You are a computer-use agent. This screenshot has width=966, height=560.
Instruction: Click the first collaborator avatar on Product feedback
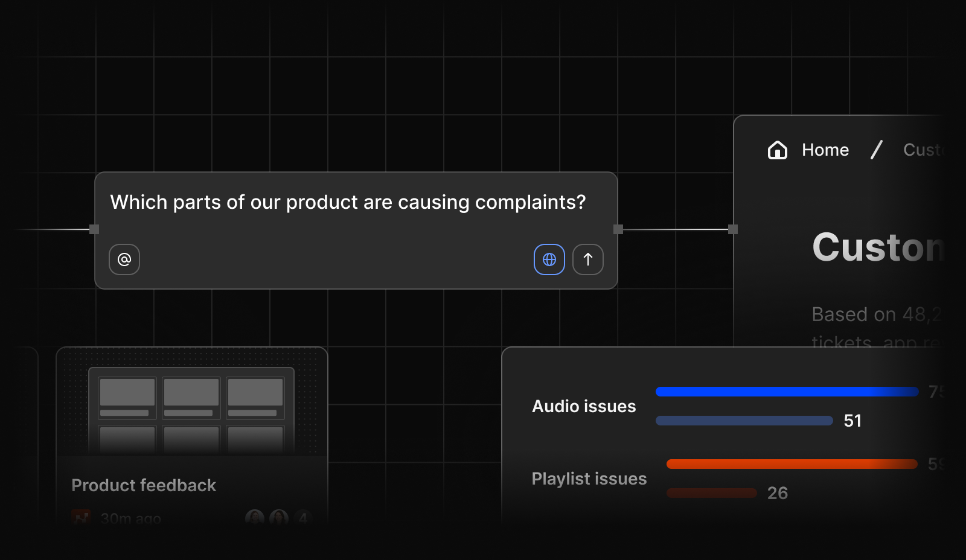pyautogui.click(x=255, y=518)
